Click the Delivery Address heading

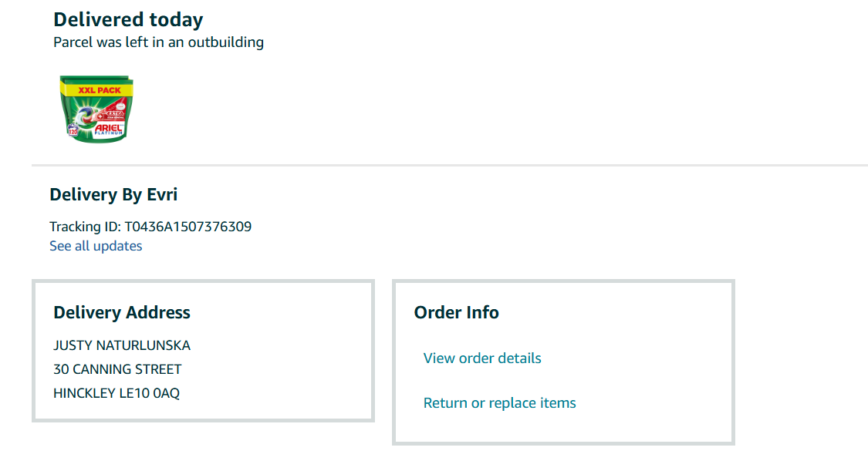(122, 312)
